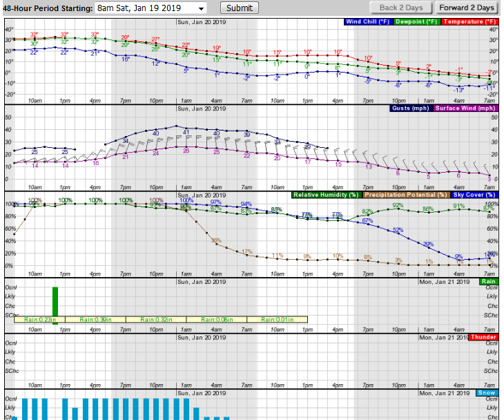The image size is (504, 420).
Task: Select the Rain:0.23in accumulation box
Action: [39, 320]
